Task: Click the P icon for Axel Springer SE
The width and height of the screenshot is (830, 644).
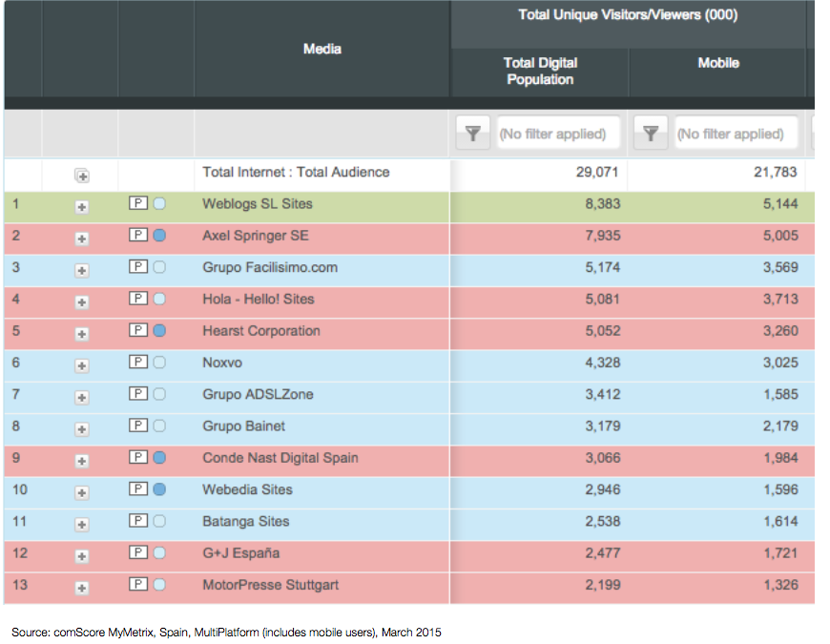Action: pos(137,236)
